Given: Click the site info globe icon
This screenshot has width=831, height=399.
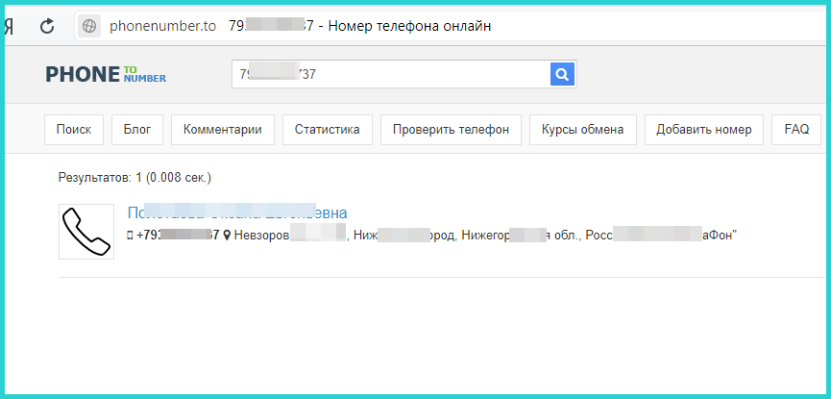Looking at the screenshot, I should [89, 26].
